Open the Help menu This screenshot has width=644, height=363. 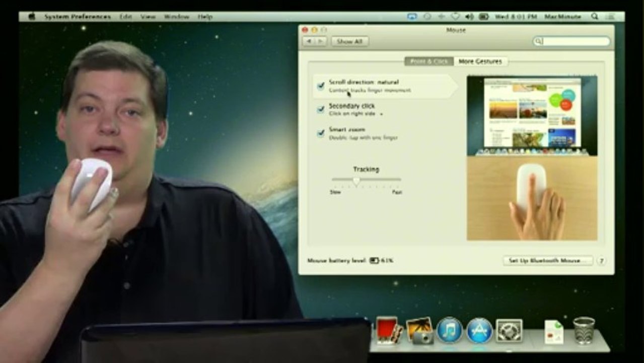(205, 17)
